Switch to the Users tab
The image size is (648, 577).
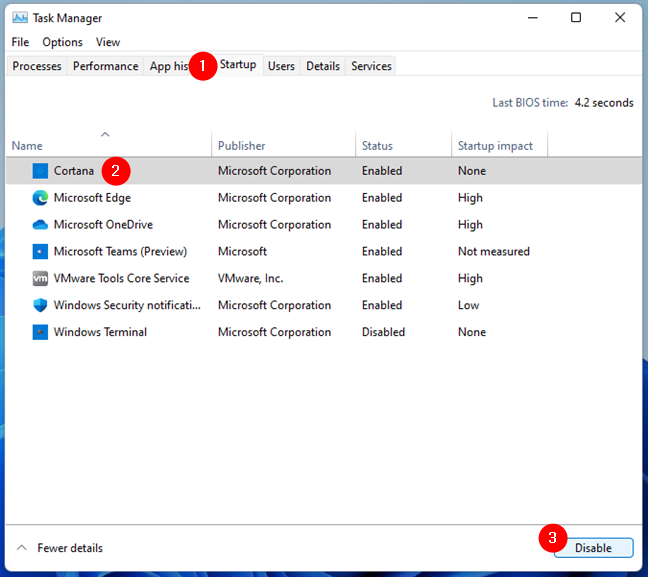pos(281,66)
